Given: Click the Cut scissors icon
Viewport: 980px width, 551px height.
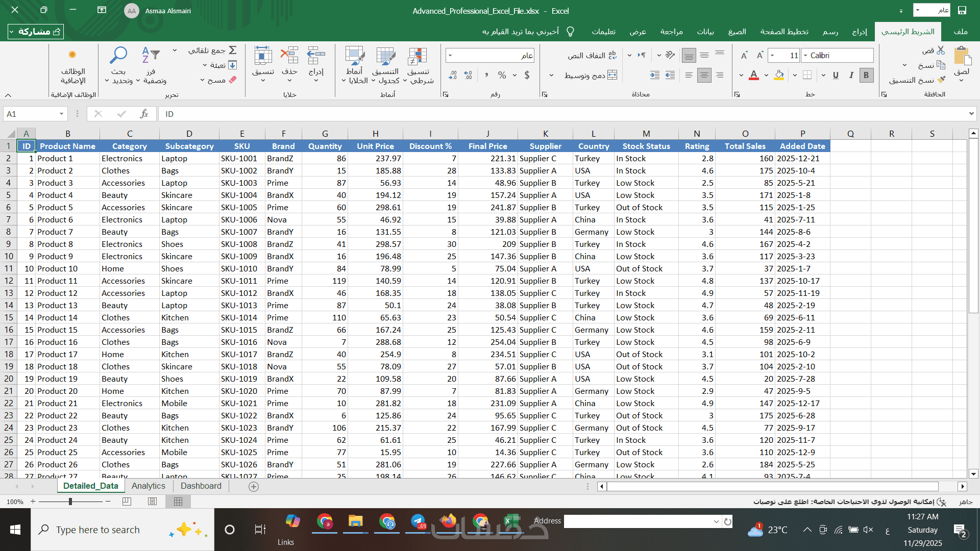Looking at the screenshot, I should [941, 50].
